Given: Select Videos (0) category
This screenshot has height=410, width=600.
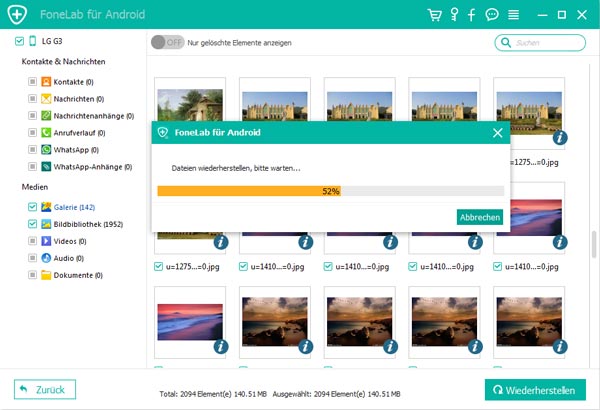Looking at the screenshot, I should (70, 241).
